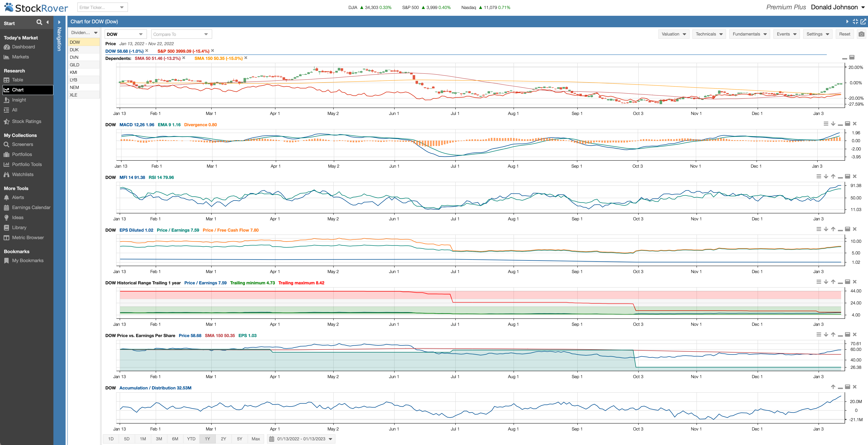Viewport: 868px width, 445px height.
Task: Open the Dividend watchlist dropdown
Action: (84, 33)
